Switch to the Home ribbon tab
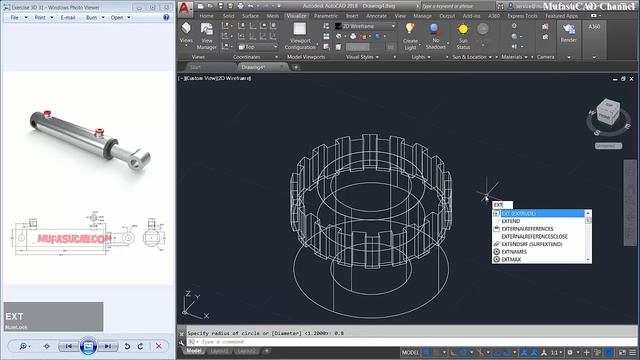 pos(206,16)
